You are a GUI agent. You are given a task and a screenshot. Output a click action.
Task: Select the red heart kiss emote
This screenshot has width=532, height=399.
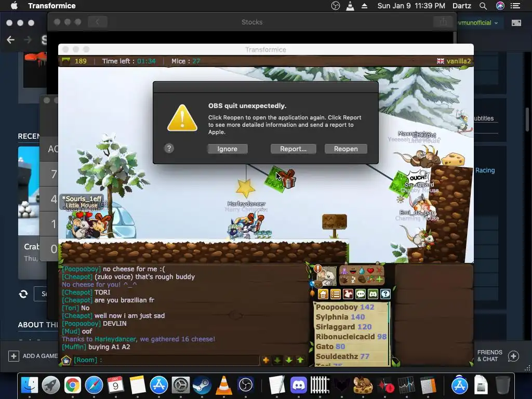370,271
